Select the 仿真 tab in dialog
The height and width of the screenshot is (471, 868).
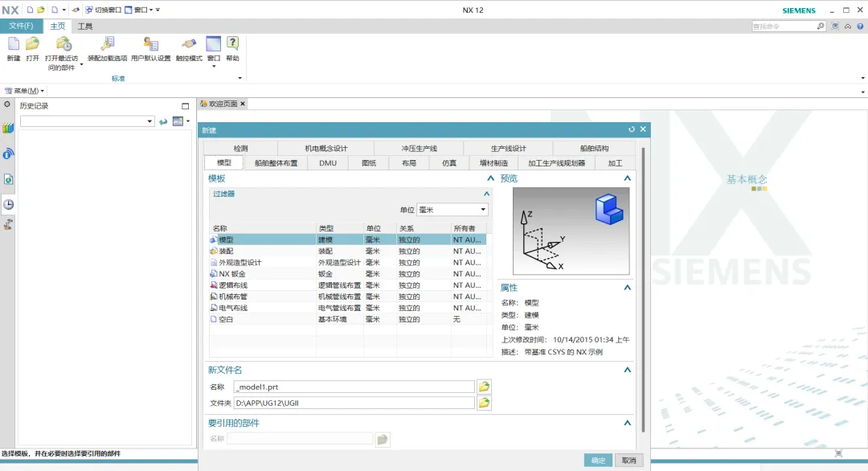449,162
